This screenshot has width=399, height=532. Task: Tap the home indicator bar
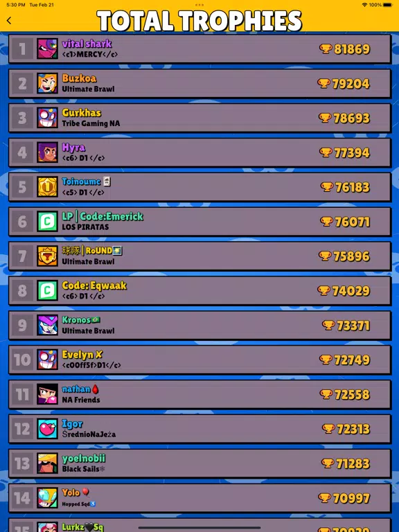click(199, 528)
